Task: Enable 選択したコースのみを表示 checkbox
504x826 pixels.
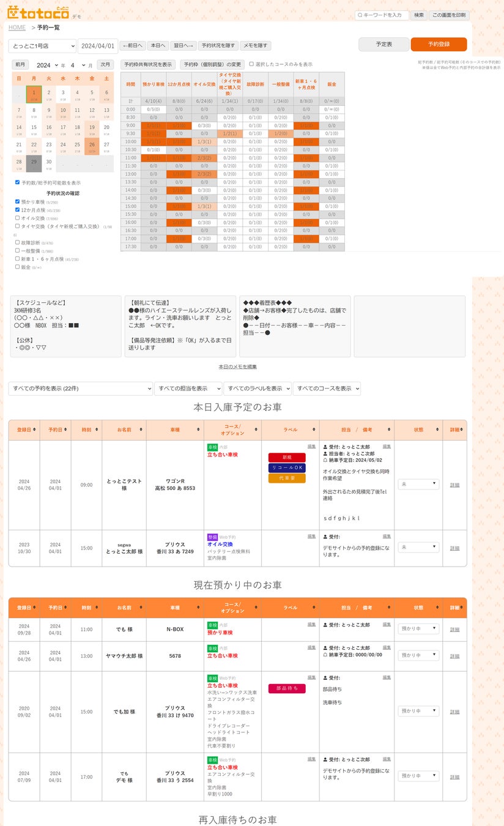Action: [x=251, y=64]
